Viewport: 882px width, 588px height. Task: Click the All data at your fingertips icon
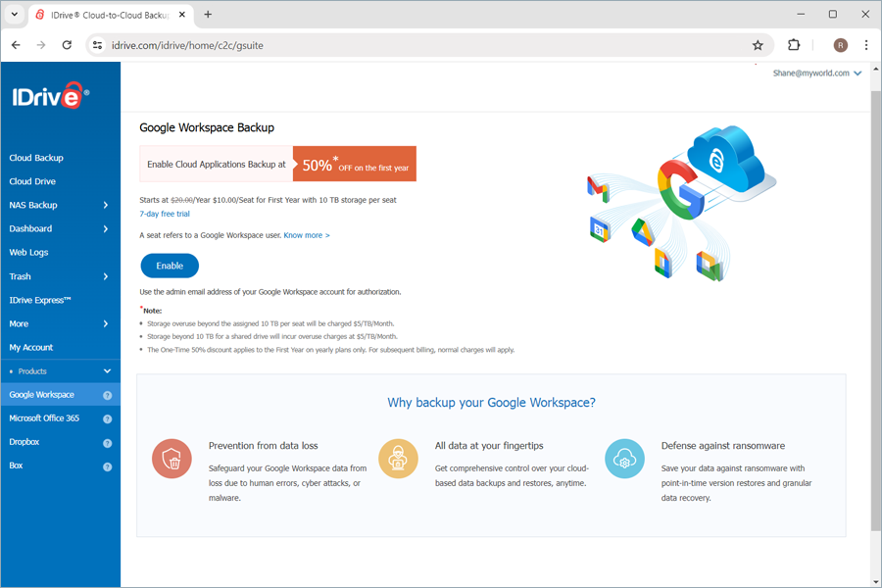398,459
